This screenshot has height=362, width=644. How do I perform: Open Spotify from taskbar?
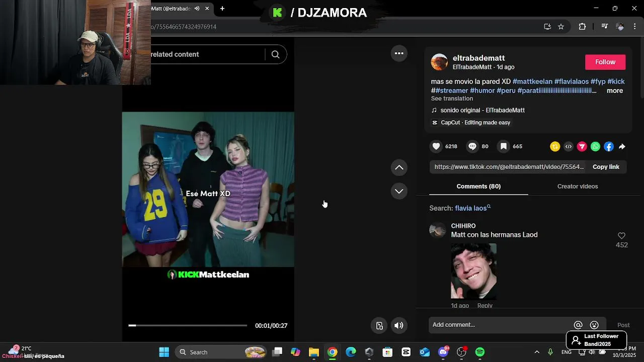(480, 352)
